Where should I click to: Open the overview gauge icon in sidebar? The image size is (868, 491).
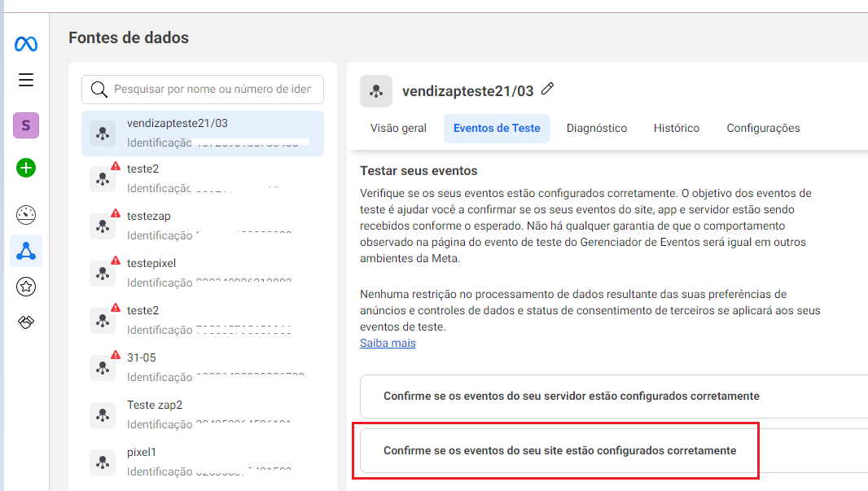pyautogui.click(x=26, y=215)
